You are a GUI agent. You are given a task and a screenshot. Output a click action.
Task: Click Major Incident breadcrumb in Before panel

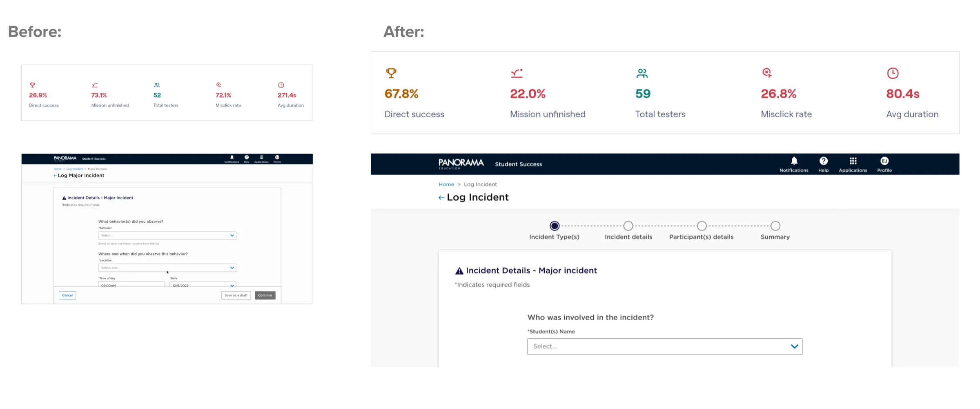point(97,169)
